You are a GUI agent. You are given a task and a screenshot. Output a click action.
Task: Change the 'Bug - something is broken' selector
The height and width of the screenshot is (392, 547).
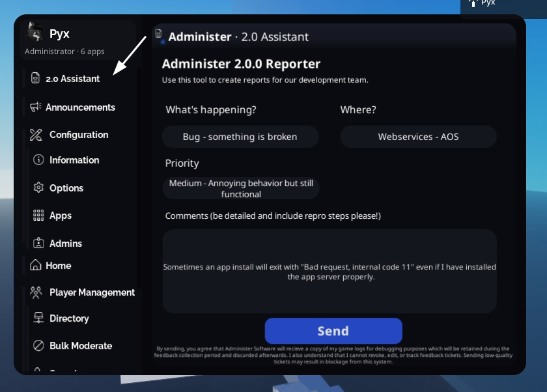[240, 137]
